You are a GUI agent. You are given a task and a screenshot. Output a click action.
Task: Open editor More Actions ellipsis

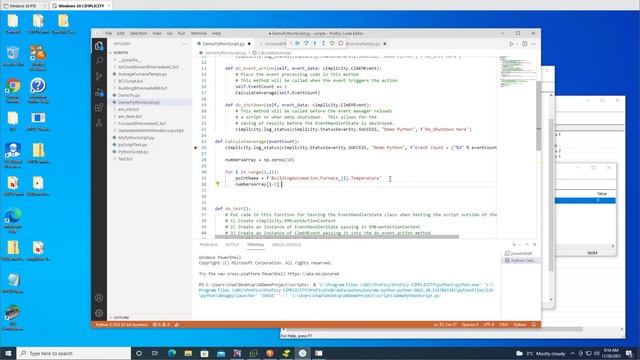coord(533,44)
